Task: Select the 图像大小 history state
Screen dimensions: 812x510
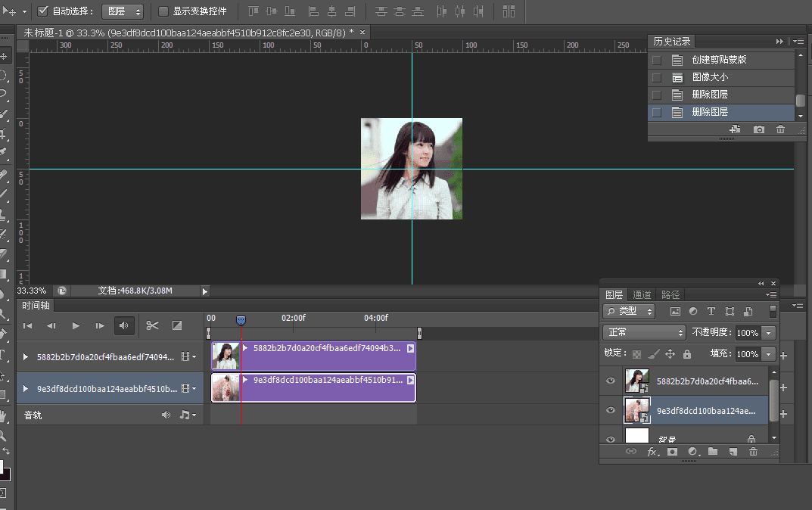Action: (710, 77)
